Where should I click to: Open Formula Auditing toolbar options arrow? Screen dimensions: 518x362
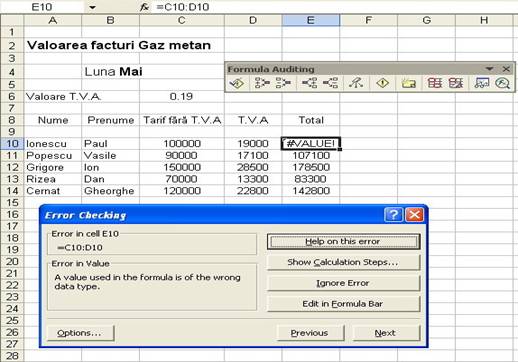pos(489,69)
